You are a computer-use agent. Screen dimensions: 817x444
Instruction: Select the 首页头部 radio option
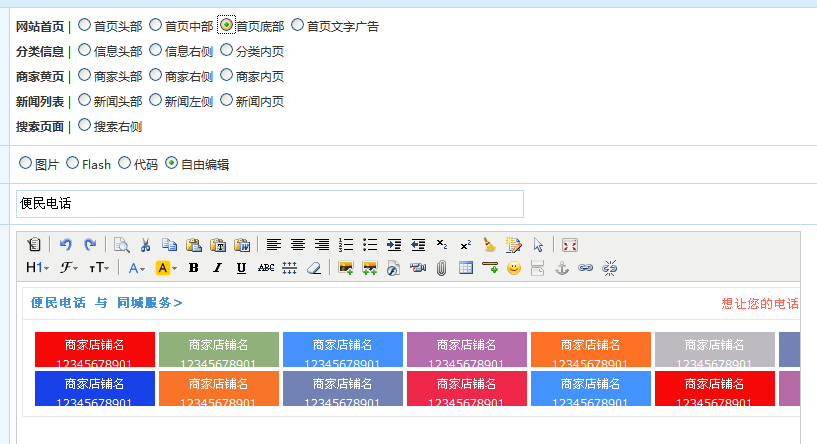coord(84,25)
